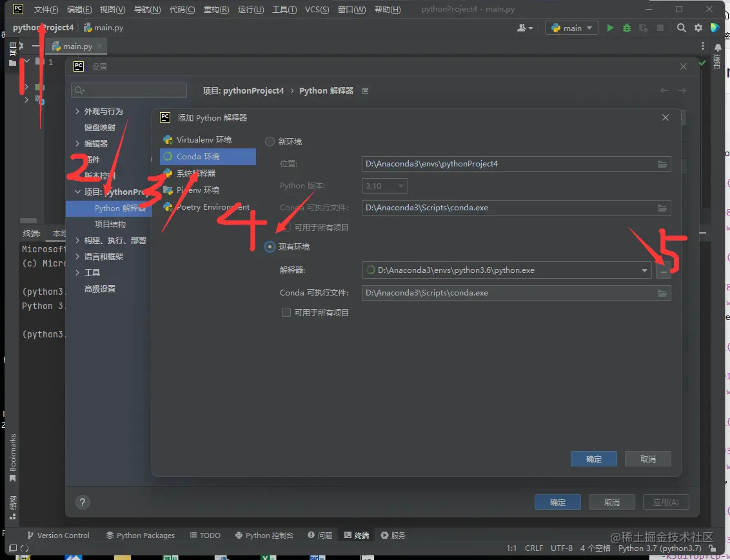The height and width of the screenshot is (560, 730).
Task: Click the JetBrains toolbox colorful icon
Action: 715,28
